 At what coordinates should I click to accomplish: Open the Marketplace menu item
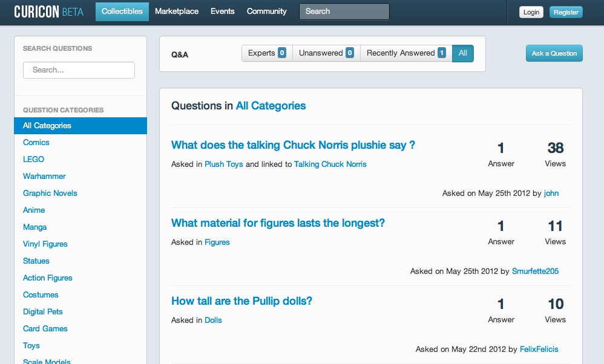177,11
